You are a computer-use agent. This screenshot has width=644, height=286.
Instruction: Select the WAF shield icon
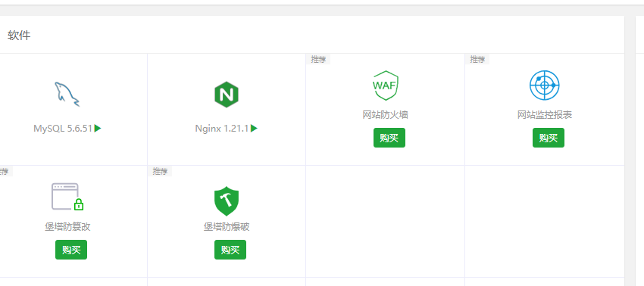385,85
